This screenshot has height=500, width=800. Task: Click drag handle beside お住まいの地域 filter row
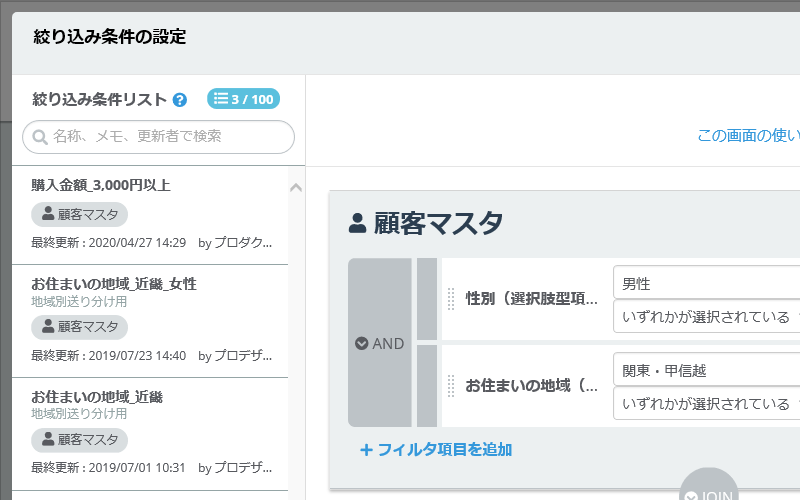(451, 386)
